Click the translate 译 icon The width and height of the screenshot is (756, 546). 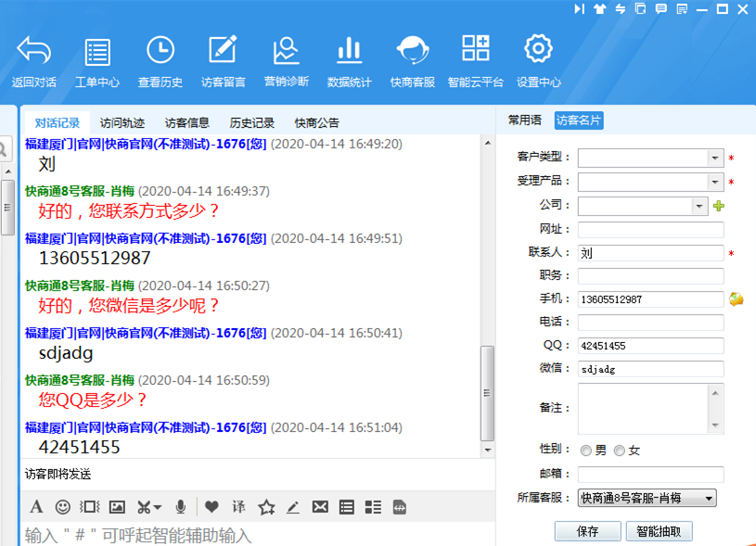(x=238, y=507)
